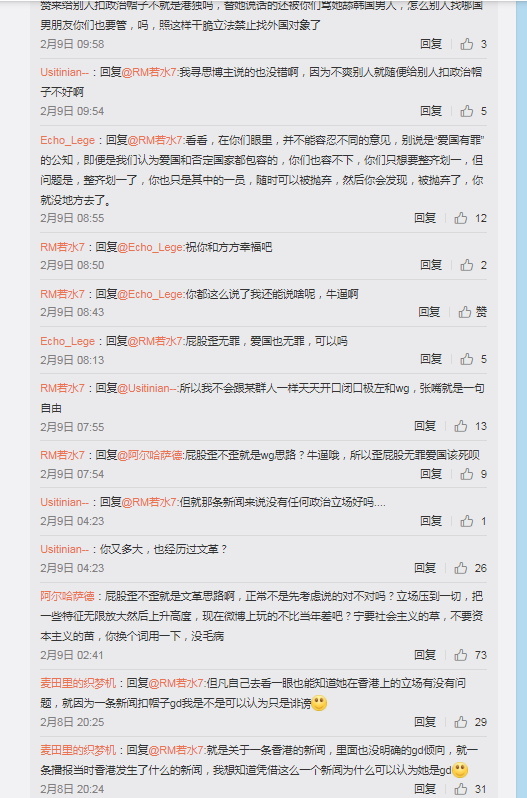The image size is (527, 798).
Task: Click 回复 on the 2月9日 08:55 comment
Action: [x=425, y=218]
